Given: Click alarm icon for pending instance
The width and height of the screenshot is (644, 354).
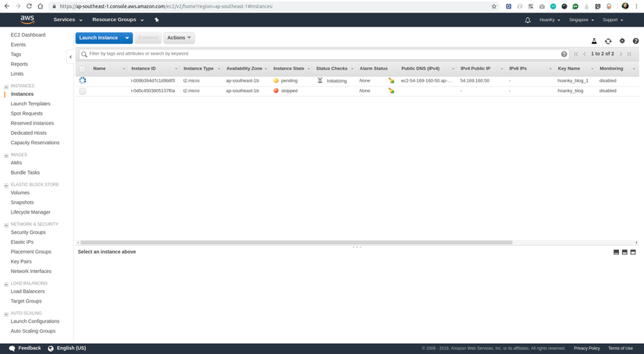Looking at the screenshot, I should coord(391,81).
